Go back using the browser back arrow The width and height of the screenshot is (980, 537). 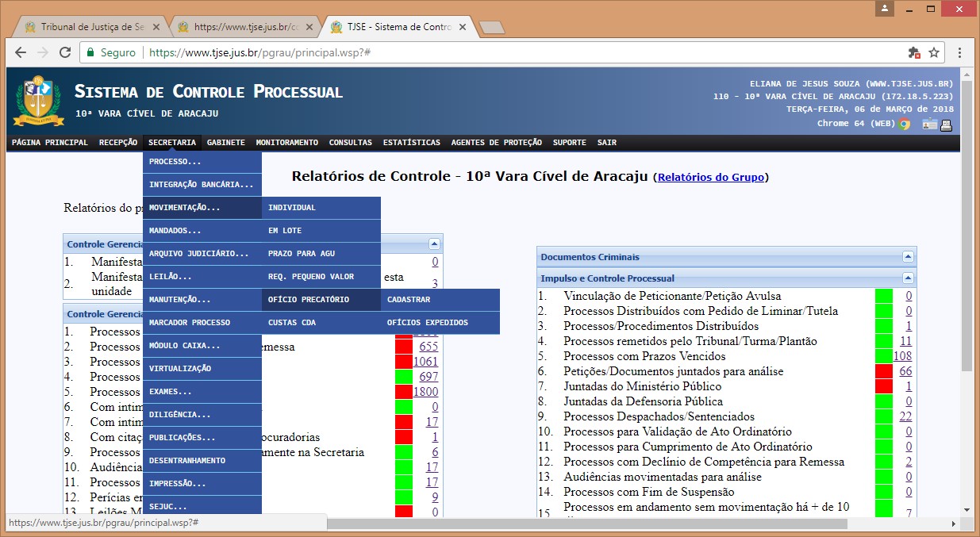21,52
